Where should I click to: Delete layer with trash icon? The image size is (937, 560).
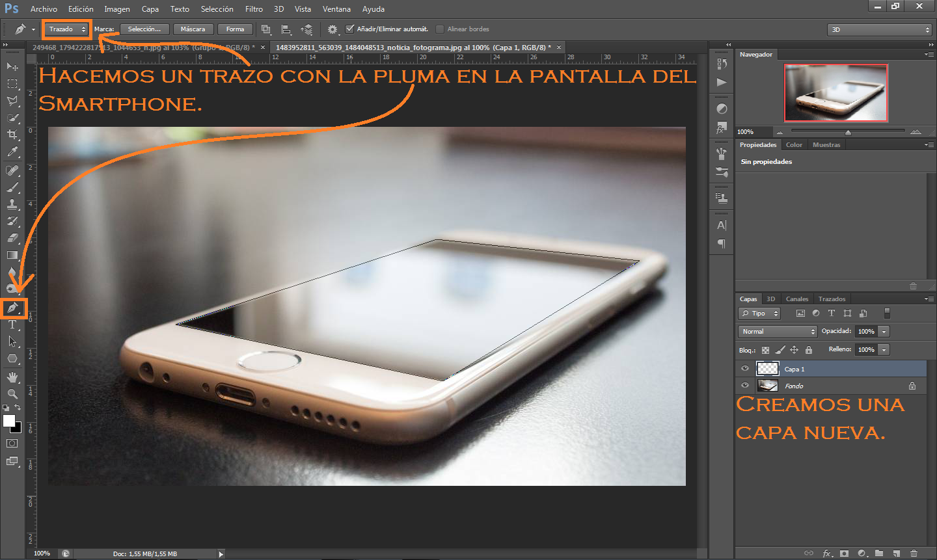pyautogui.click(x=914, y=553)
